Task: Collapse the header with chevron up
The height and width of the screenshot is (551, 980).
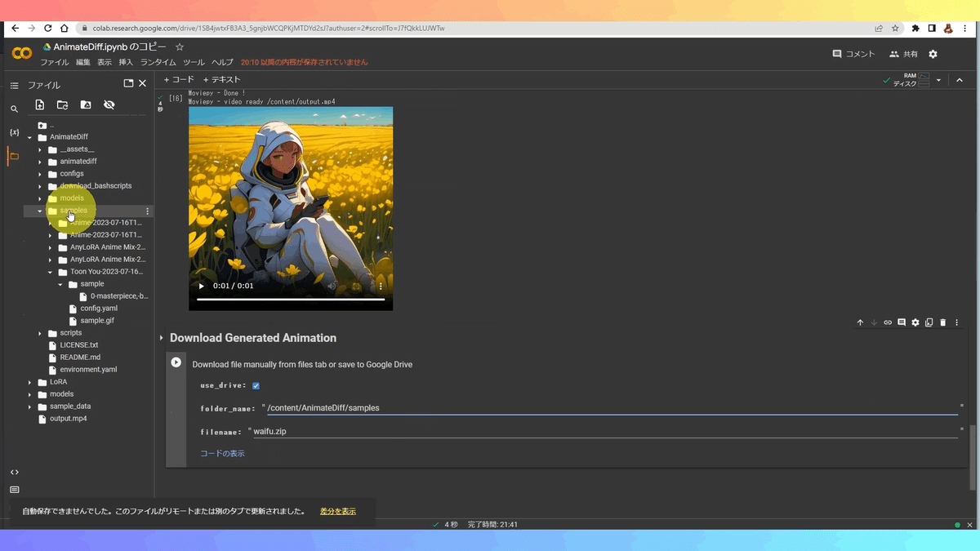Action: [x=960, y=80]
